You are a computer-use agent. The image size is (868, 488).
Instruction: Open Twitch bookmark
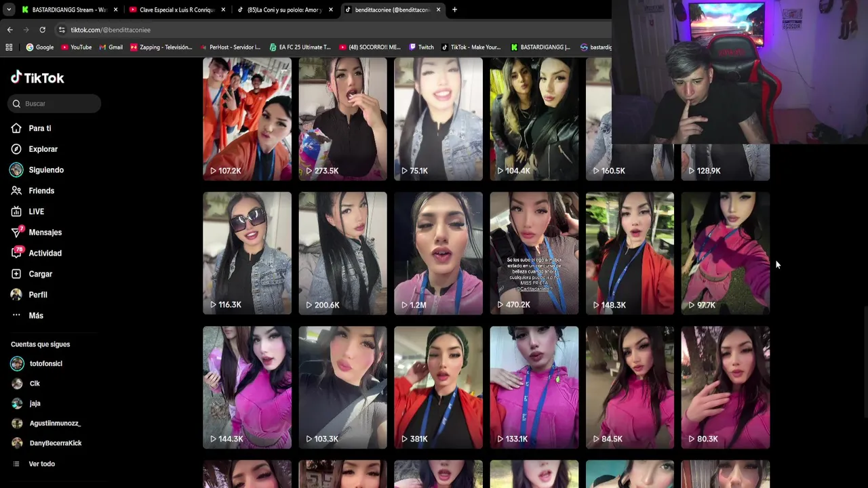[x=421, y=47]
